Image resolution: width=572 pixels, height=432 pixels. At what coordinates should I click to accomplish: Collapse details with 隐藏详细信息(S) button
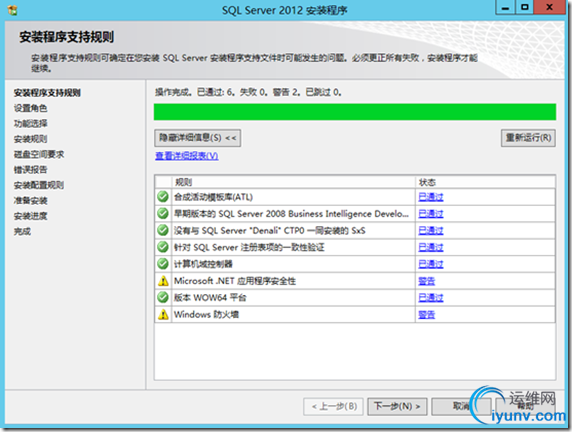tap(197, 138)
